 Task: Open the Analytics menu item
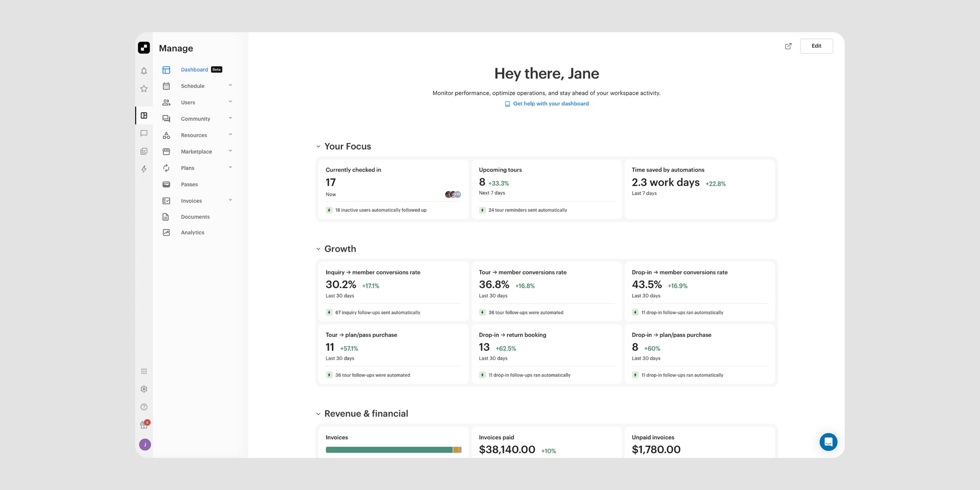click(192, 232)
